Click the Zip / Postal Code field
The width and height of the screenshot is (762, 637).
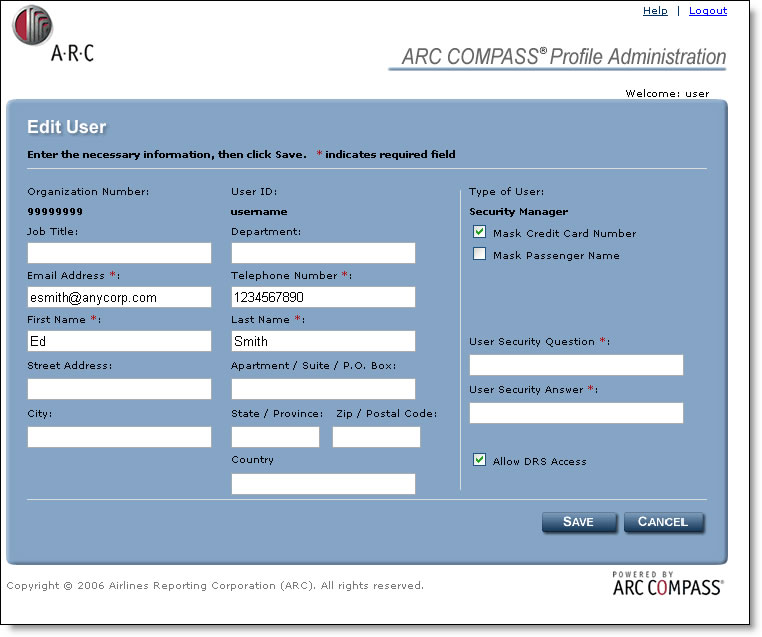(x=376, y=437)
